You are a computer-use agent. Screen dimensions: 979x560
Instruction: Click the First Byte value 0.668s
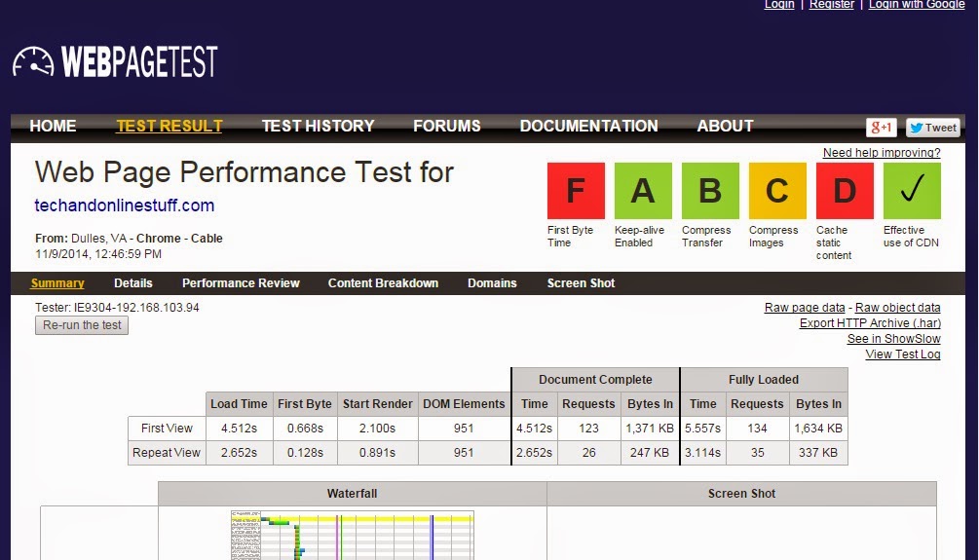(305, 429)
